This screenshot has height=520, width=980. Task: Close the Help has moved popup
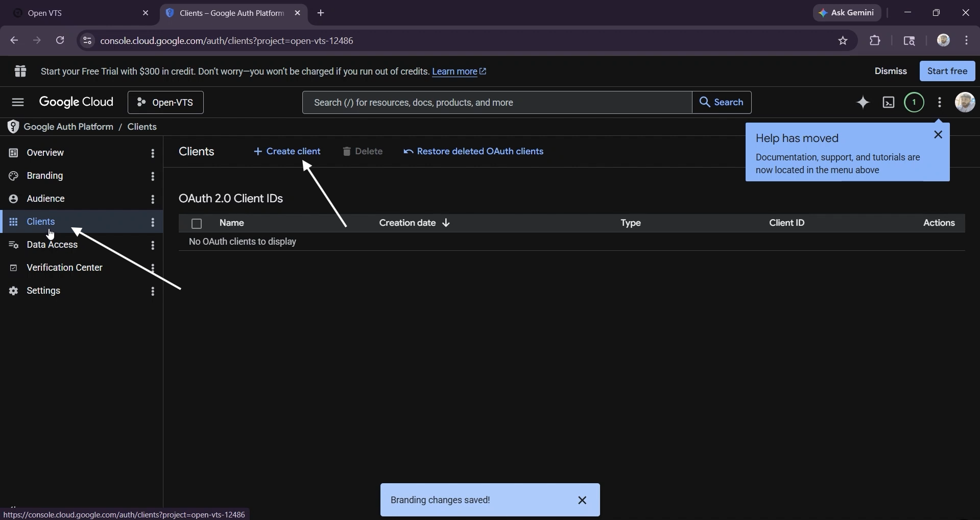(x=938, y=135)
